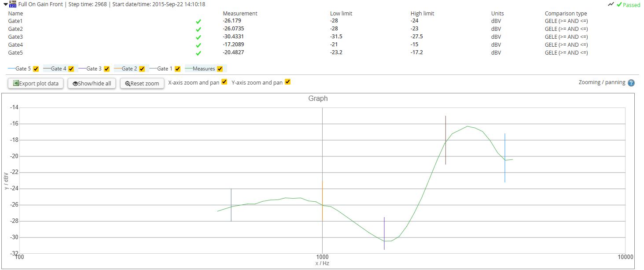Click the Gate2 high limit -23

coord(415,29)
